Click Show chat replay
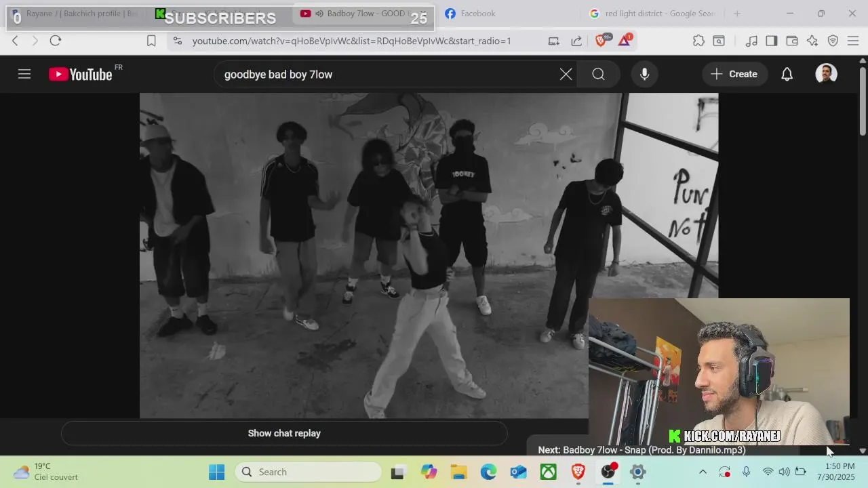The image size is (868, 488). tap(284, 433)
